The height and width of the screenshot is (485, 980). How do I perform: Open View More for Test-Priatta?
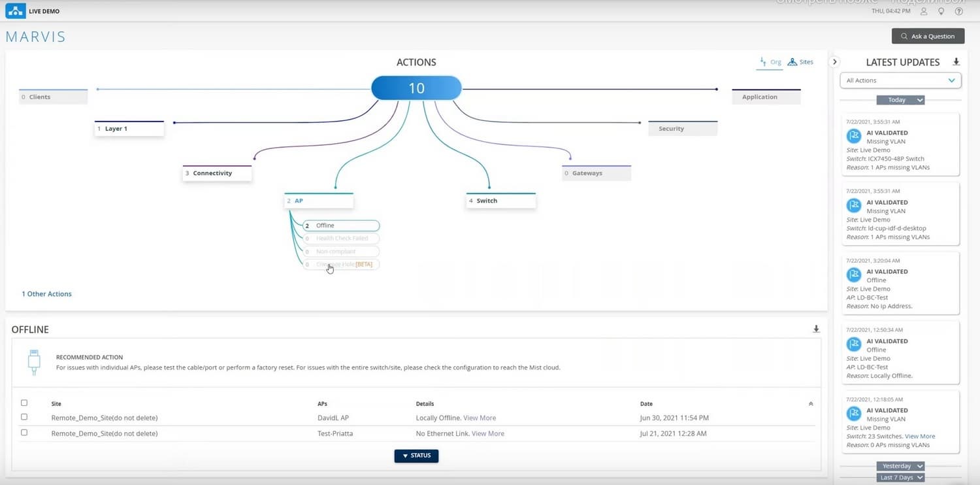click(488, 433)
